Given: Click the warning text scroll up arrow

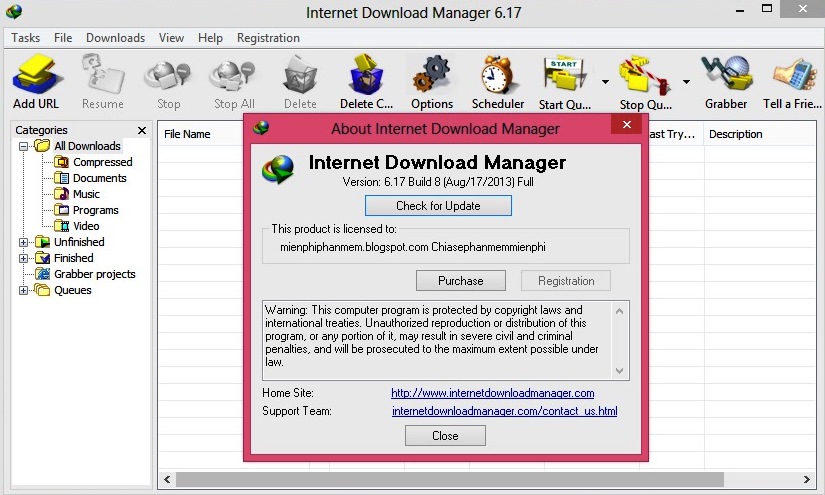Looking at the screenshot, I should [619, 311].
